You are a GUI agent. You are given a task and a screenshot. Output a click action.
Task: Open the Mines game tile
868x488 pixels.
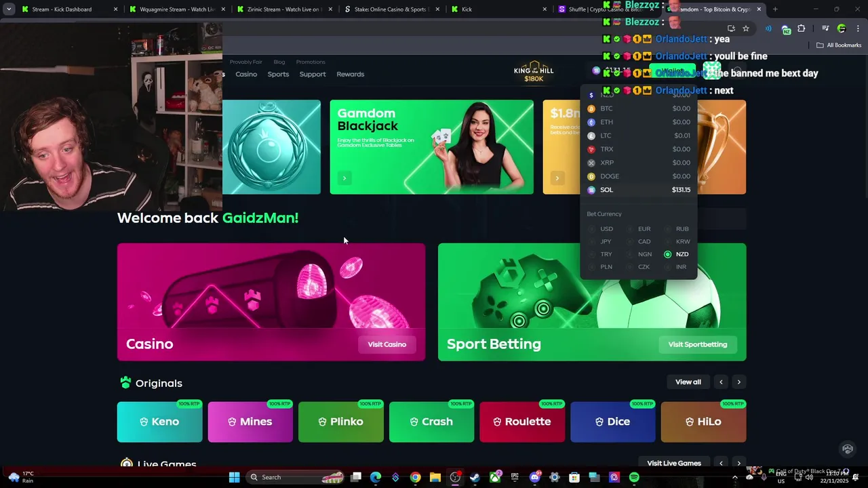tap(250, 422)
